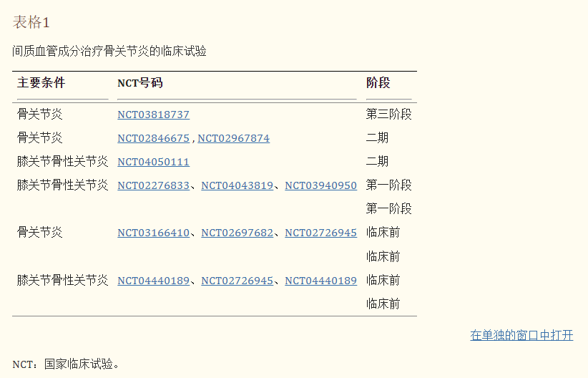Click the NCT02846675 link
Screen dimensions: 588x378
[153, 138]
